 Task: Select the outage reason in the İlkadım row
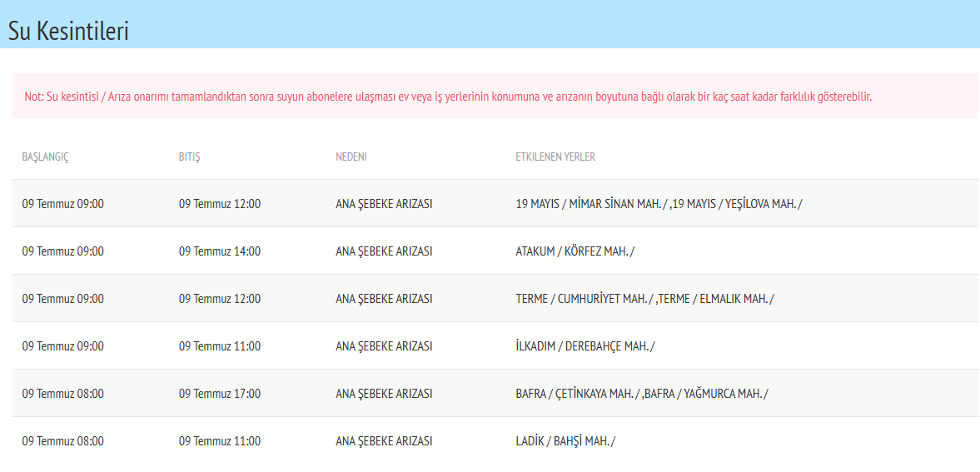click(383, 346)
